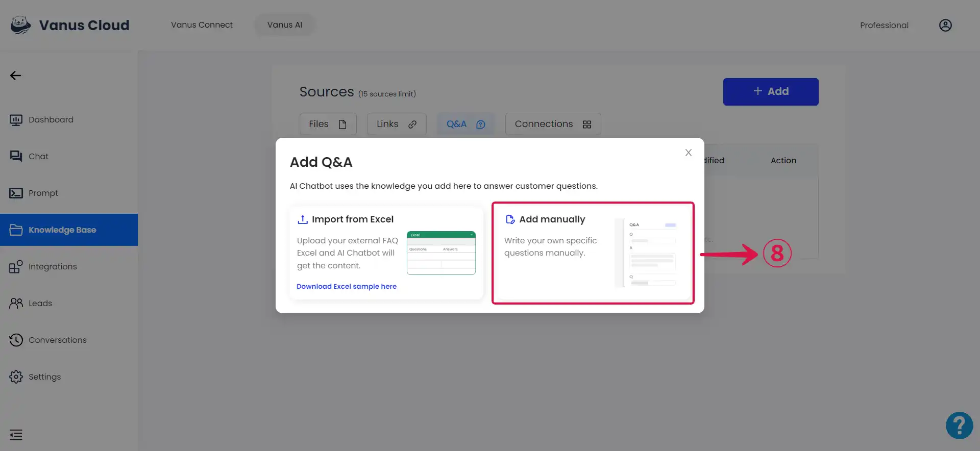This screenshot has width=980, height=451.
Task: Click the Integrations blocks icon
Action: 16,267
